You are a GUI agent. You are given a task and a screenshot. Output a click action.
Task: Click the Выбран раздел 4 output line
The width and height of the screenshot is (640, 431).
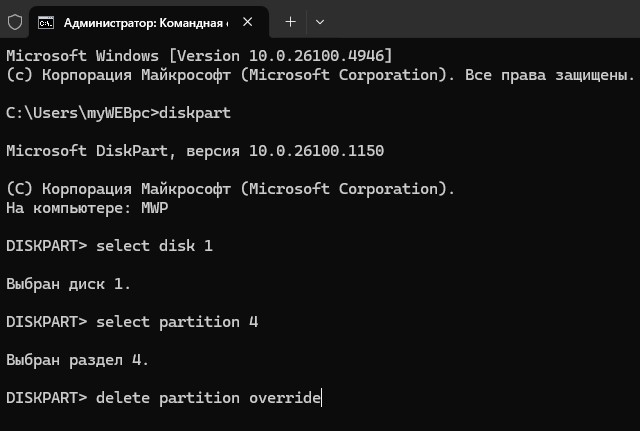coord(78,360)
